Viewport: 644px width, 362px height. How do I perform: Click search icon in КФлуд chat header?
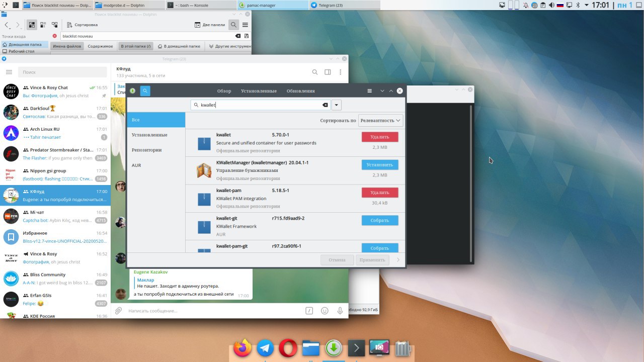[x=315, y=72]
